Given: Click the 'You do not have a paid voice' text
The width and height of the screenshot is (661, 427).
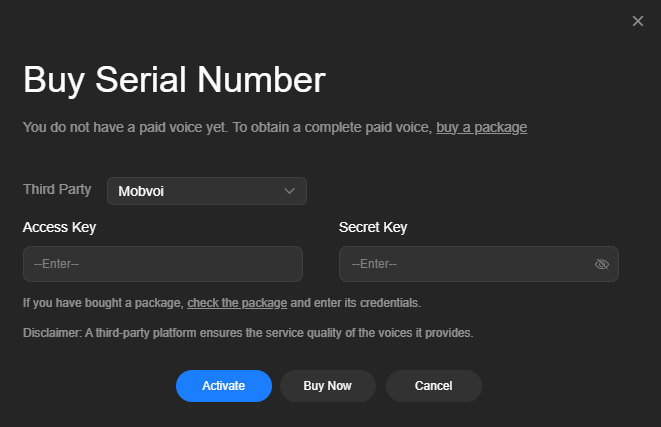Looking at the screenshot, I should (126, 127).
